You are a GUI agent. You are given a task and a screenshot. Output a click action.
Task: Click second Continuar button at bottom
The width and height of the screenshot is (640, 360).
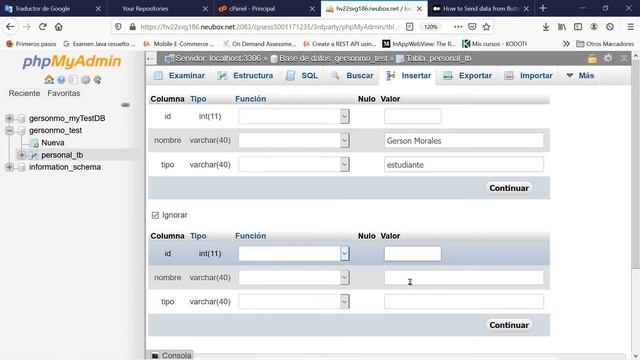(509, 325)
